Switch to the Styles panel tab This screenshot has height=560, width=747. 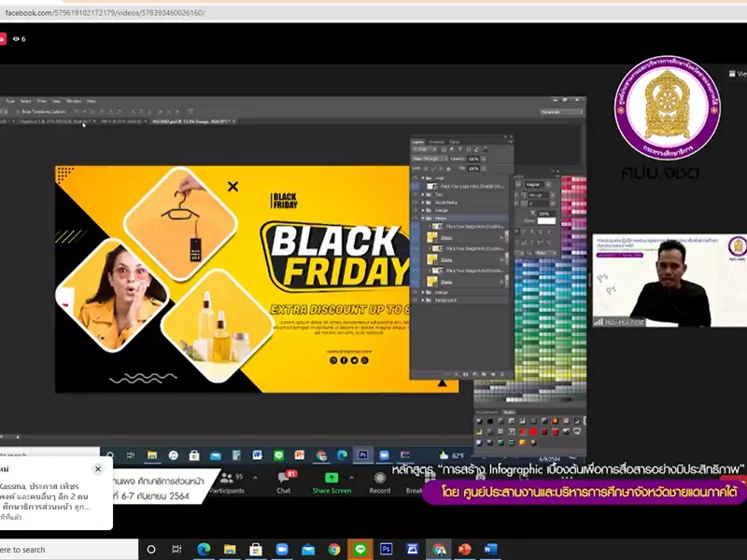coord(509,413)
